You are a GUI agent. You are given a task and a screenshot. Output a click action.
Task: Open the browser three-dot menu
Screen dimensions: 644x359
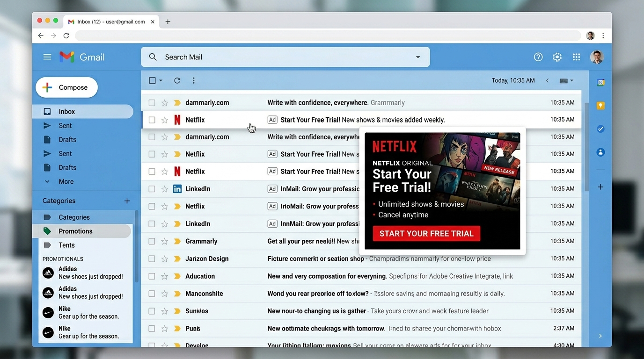click(603, 36)
